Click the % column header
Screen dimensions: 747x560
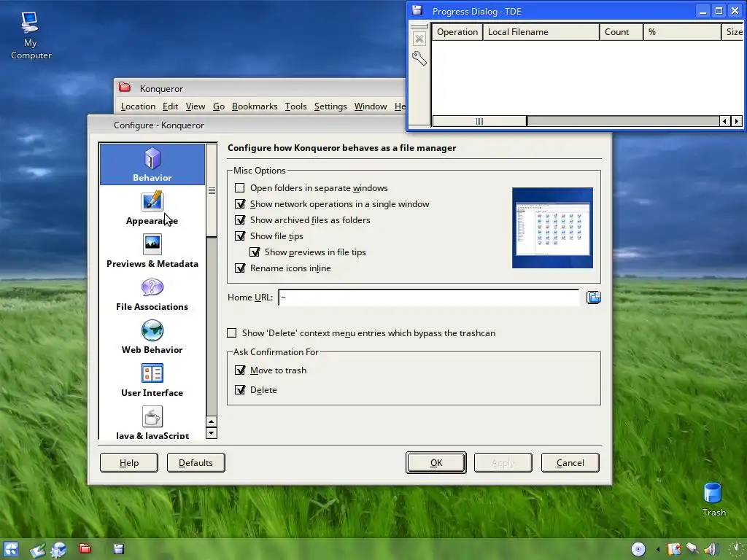[682, 32]
